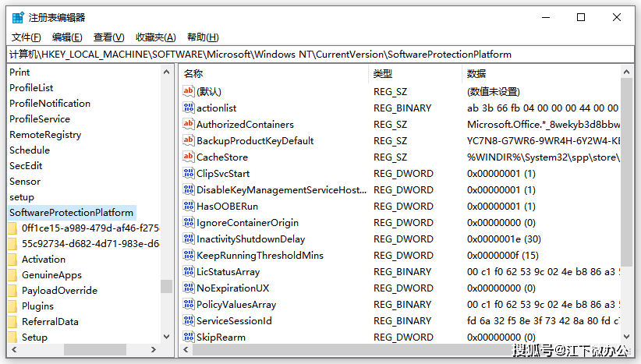Viewport: 641px width, 364px height.
Task: Select the Plugins folder icon
Action: point(12,306)
